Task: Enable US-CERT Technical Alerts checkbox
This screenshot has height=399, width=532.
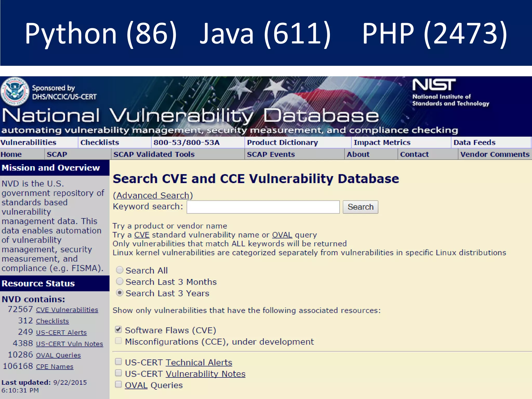Action: click(118, 362)
